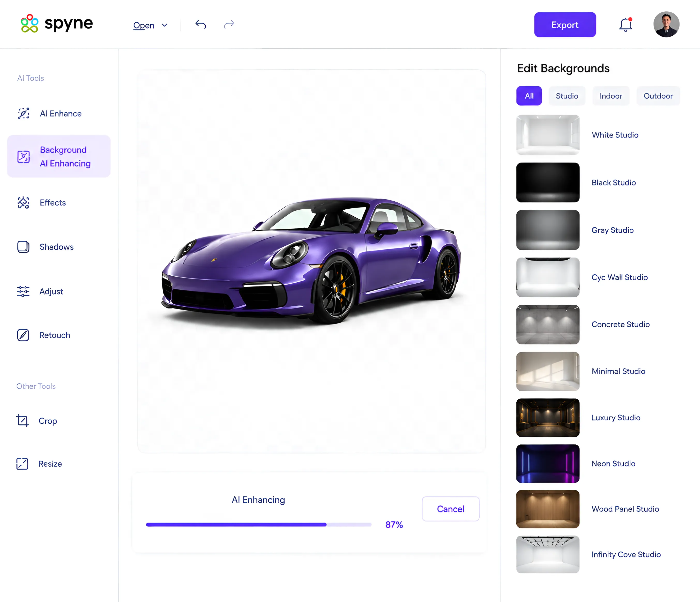Open user profile avatar
This screenshot has width=700, height=602.
coord(666,25)
